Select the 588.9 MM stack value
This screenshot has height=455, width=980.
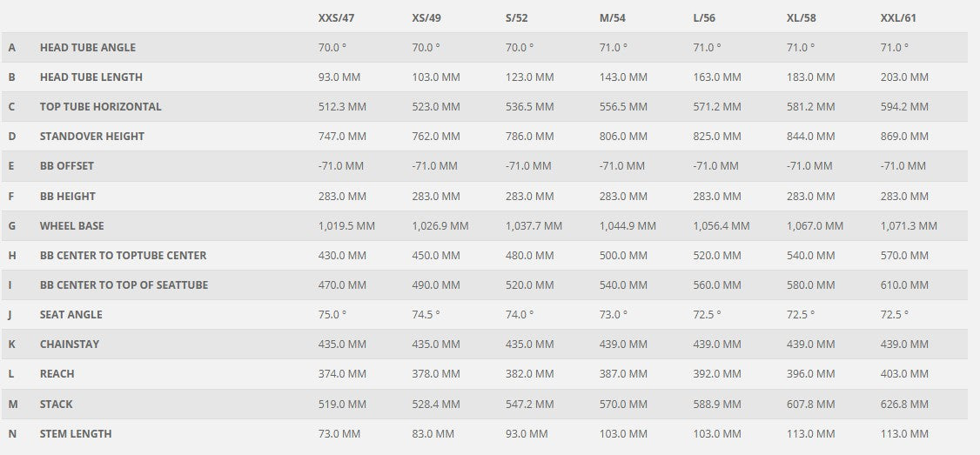pyautogui.click(x=717, y=405)
